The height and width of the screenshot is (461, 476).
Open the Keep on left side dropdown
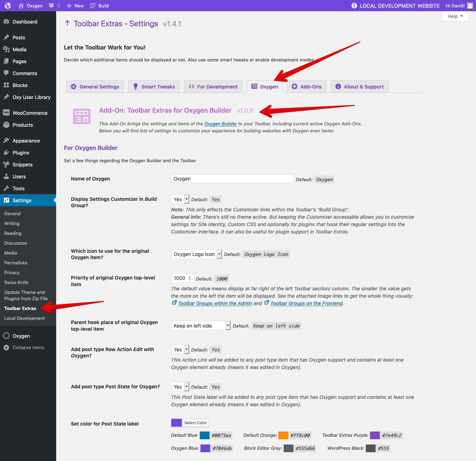[201, 326]
